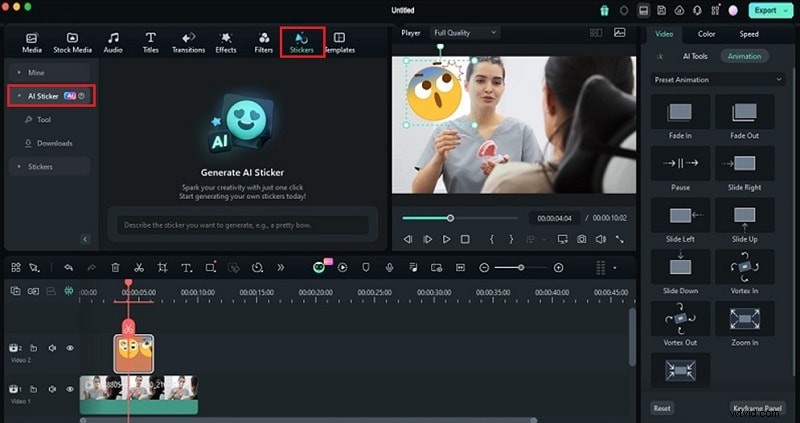Delete the selected clip with the trash icon
The height and width of the screenshot is (423, 800).
115,267
